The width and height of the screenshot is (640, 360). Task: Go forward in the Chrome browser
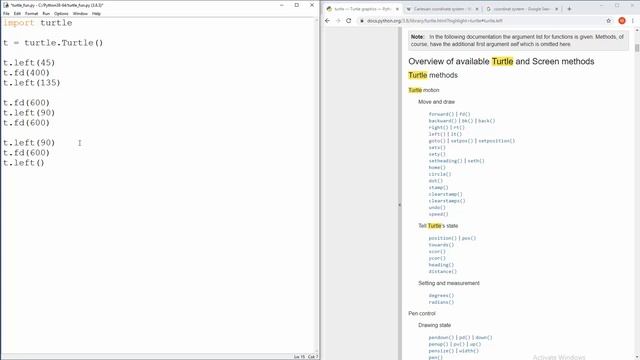coord(338,21)
